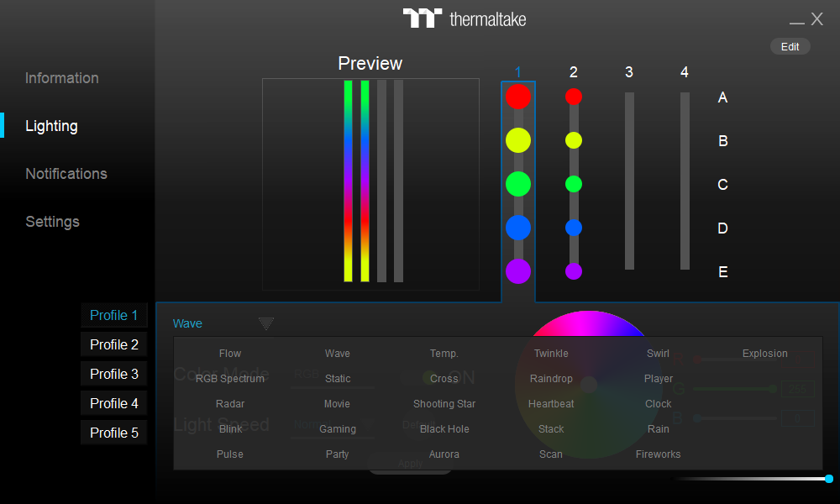This screenshot has width=840, height=504.
Task: Switch to Profile 5
Action: click(x=114, y=433)
